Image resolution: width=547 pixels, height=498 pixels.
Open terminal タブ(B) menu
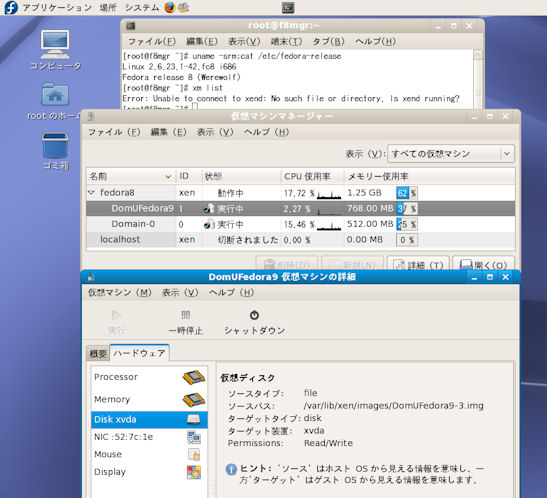pos(328,42)
